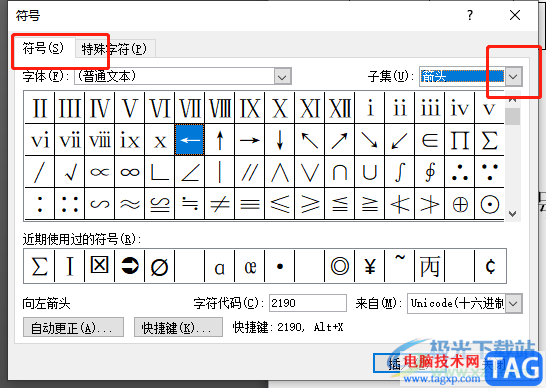546x388 pixels.
Task: Select the summation ∑ symbol in grid
Action: [489, 140]
